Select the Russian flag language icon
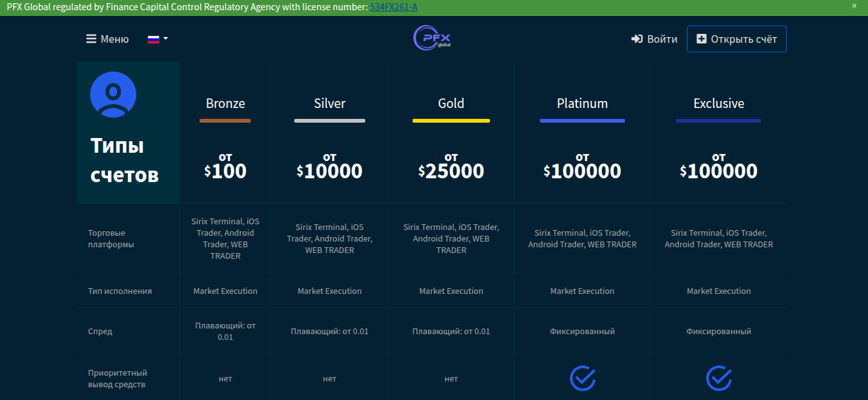Viewport: 868px width, 400px height. pyautogui.click(x=153, y=38)
